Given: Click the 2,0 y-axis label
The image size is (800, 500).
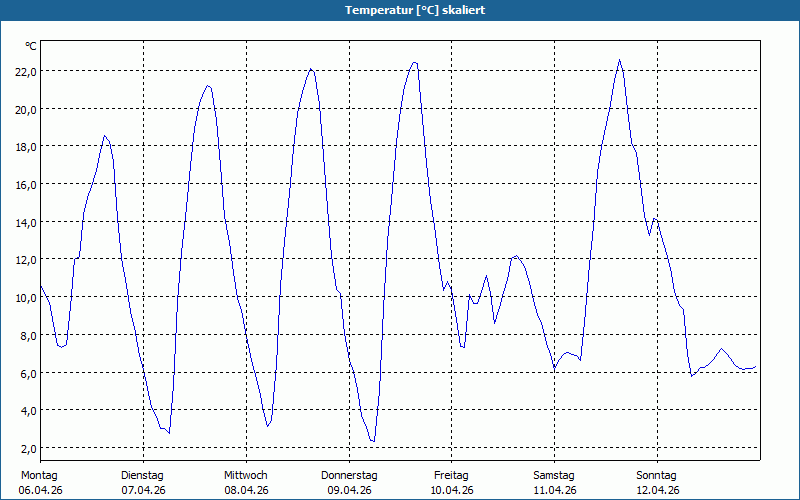Looking at the screenshot, I should tap(26, 448).
